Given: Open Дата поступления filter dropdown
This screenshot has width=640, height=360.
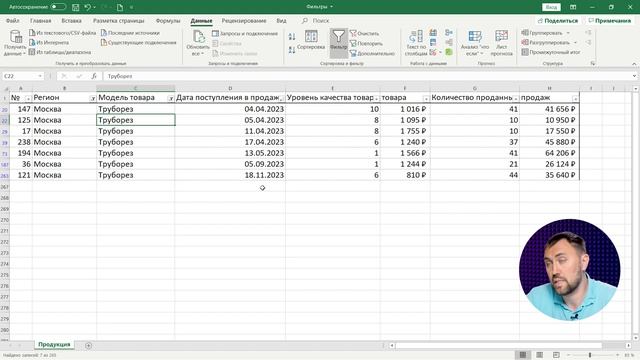Looking at the screenshot, I should pyautogui.click(x=282, y=98).
